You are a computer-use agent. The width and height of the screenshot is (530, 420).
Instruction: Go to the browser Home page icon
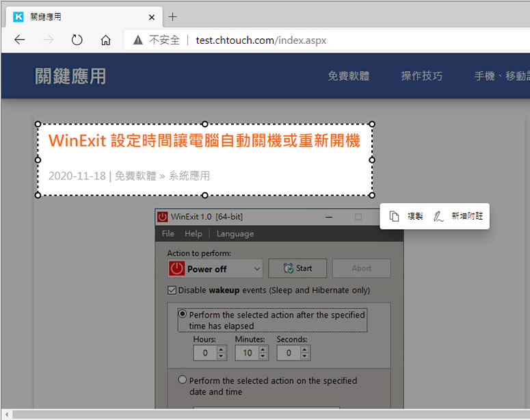(105, 40)
